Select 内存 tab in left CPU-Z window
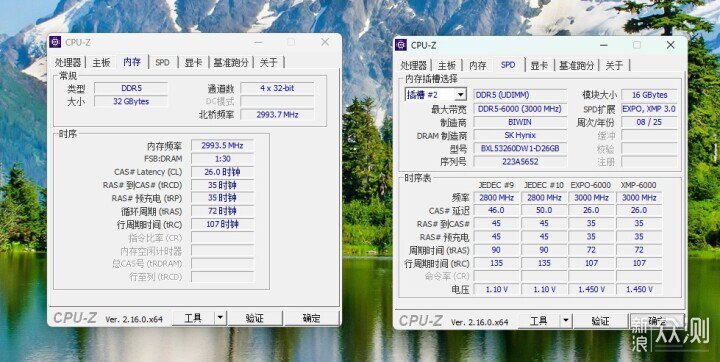720x362 pixels. (132, 62)
